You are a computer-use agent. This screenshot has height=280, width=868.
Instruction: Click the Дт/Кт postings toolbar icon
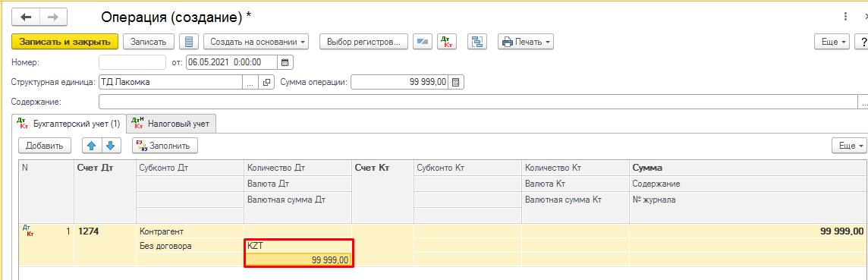pyautogui.click(x=448, y=42)
